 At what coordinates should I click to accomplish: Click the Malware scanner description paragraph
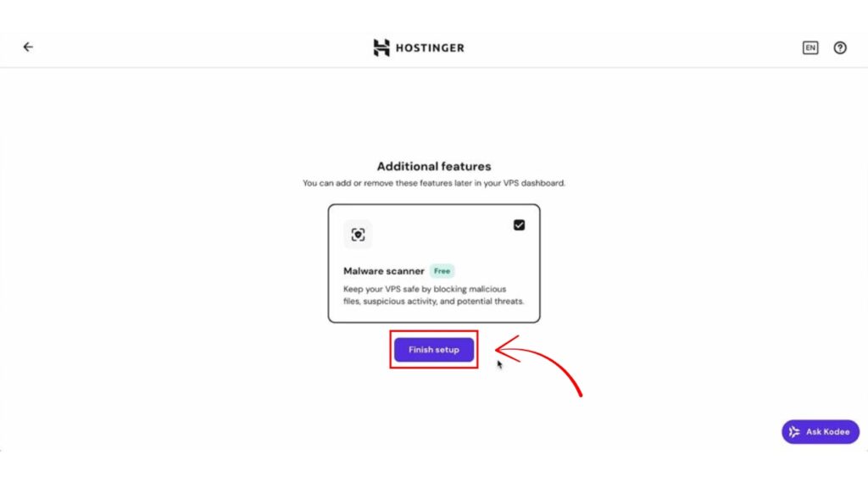pos(433,295)
